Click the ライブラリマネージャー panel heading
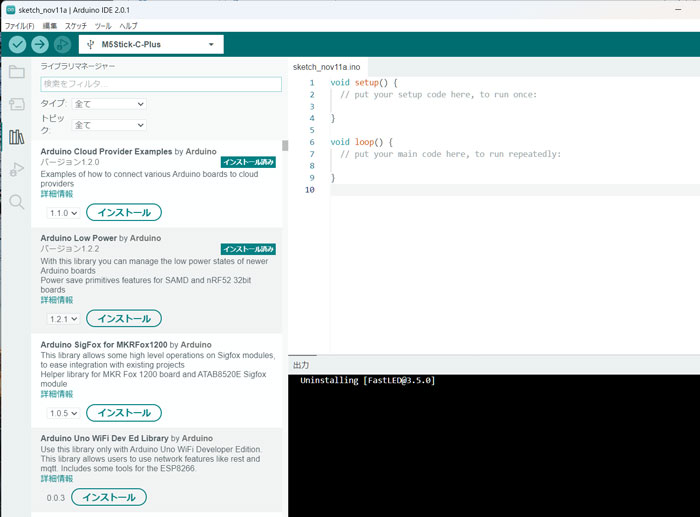The width and height of the screenshot is (700, 517). tap(78, 67)
